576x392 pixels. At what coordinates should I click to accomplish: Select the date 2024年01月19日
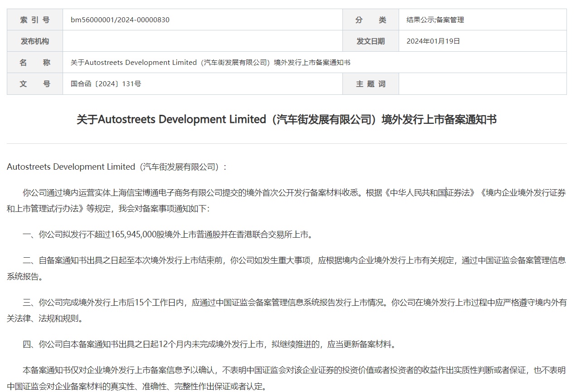point(433,41)
